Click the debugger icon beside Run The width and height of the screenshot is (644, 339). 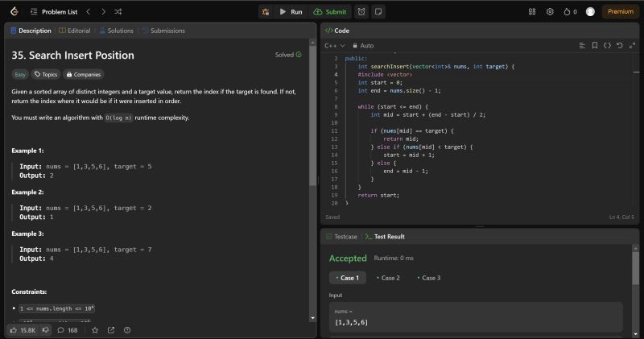(266, 12)
